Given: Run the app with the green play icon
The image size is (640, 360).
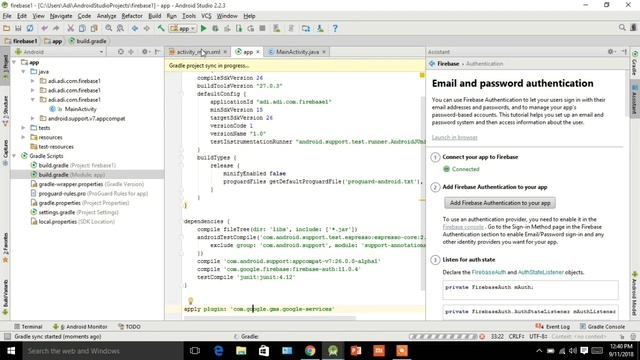Looking at the screenshot, I should (x=203, y=28).
